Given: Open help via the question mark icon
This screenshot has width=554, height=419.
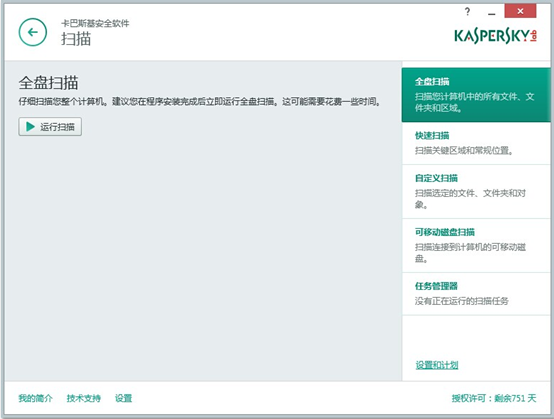Looking at the screenshot, I should [467, 12].
